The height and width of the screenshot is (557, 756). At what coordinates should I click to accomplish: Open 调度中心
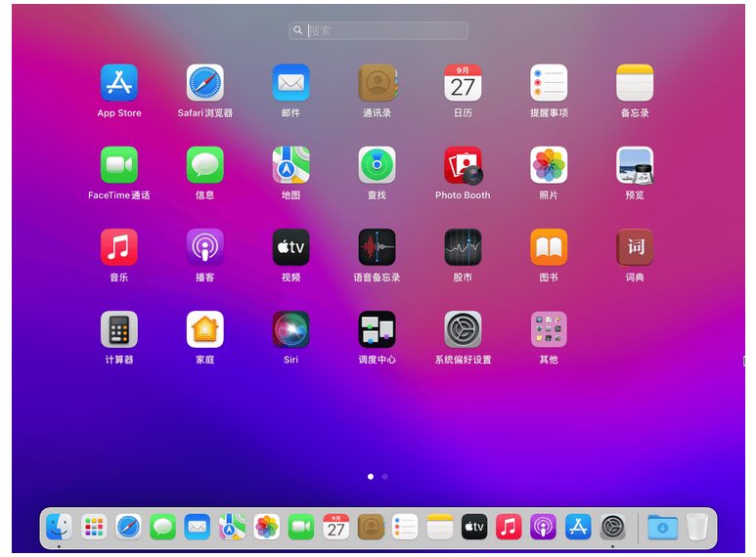click(x=378, y=329)
